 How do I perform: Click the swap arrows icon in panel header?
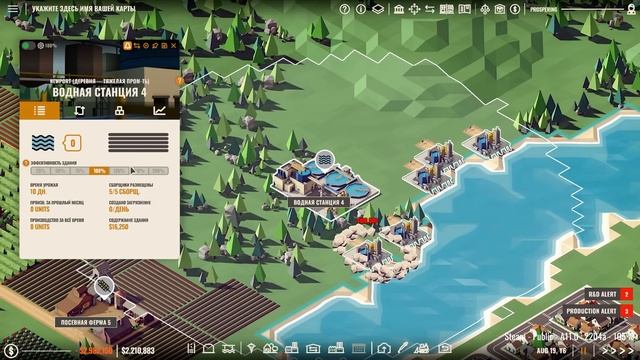click(137, 46)
